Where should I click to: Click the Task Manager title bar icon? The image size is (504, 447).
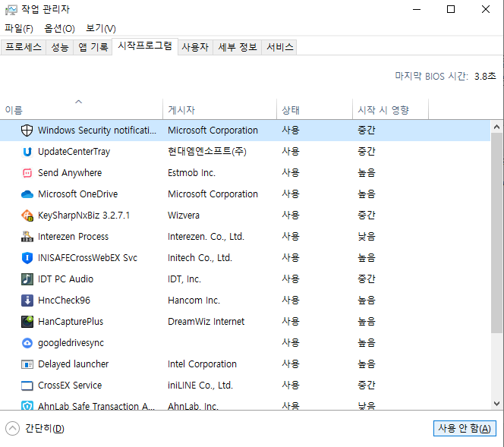(x=11, y=10)
